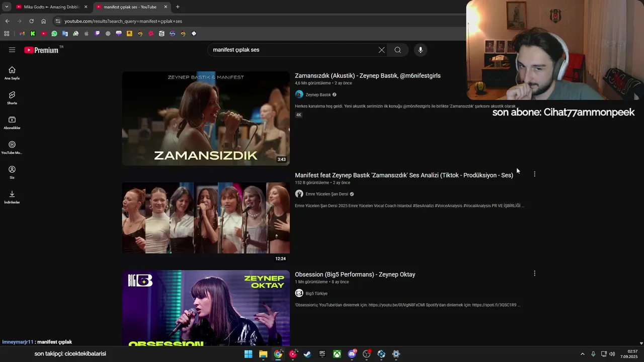Open the YouTube bookmark icon
The image size is (644, 362).
tap(44, 34)
